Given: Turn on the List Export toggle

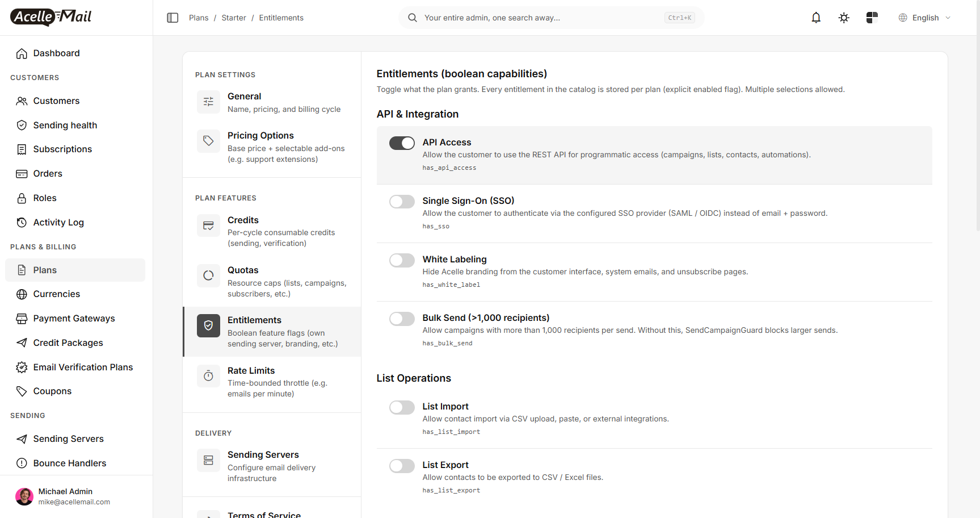Looking at the screenshot, I should (x=402, y=466).
